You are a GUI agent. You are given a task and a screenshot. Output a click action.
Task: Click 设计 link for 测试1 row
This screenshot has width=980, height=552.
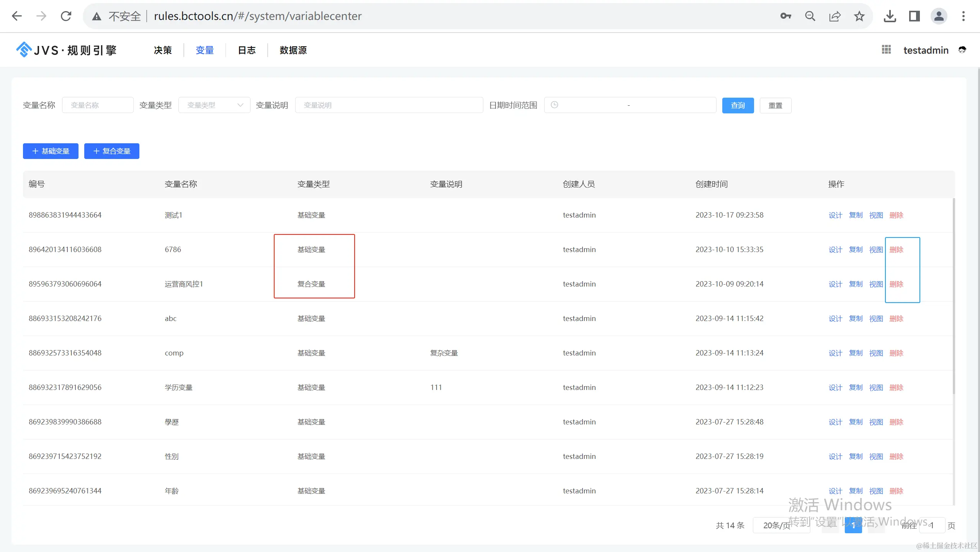pos(835,215)
